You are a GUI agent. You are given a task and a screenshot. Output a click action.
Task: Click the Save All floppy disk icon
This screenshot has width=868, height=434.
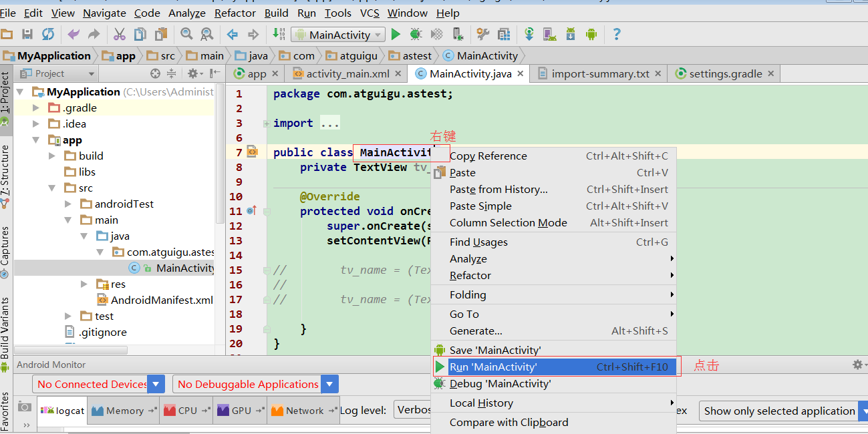click(x=27, y=34)
